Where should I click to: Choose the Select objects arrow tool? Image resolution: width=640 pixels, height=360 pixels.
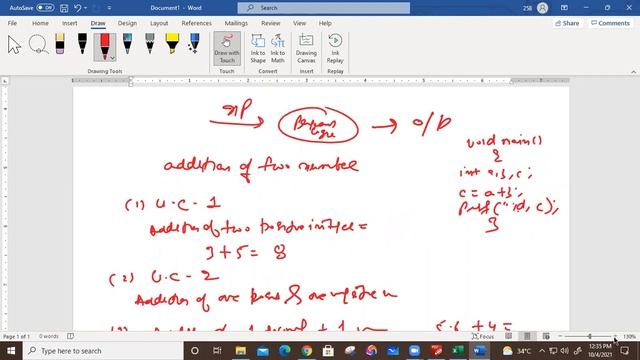coord(14,44)
